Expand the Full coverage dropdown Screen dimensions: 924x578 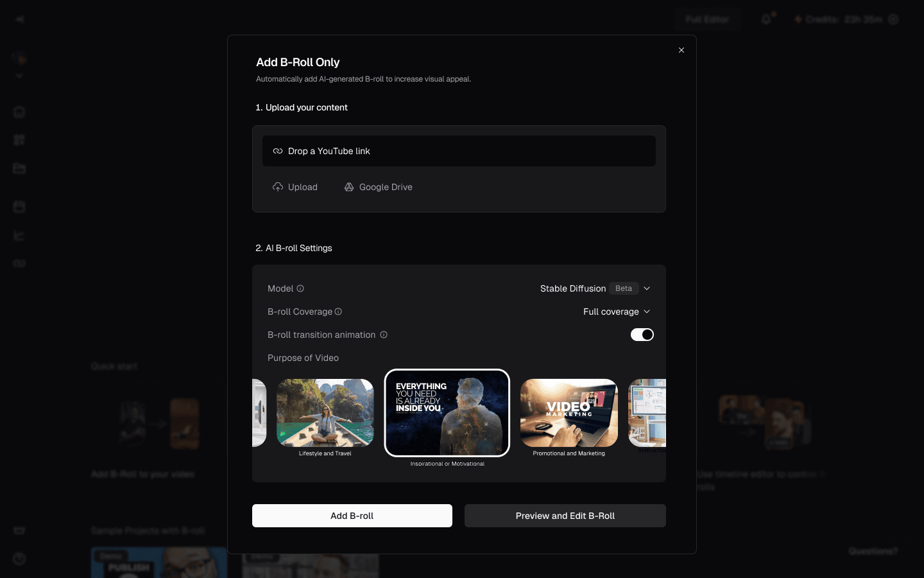(x=617, y=311)
